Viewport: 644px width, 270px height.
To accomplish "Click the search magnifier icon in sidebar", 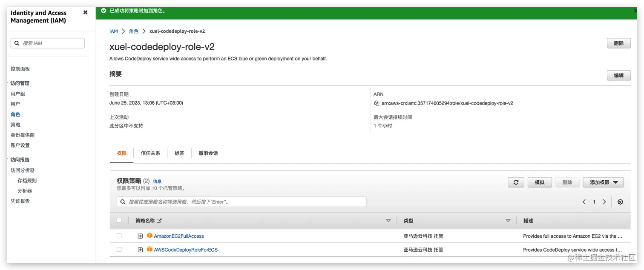I will (x=17, y=43).
